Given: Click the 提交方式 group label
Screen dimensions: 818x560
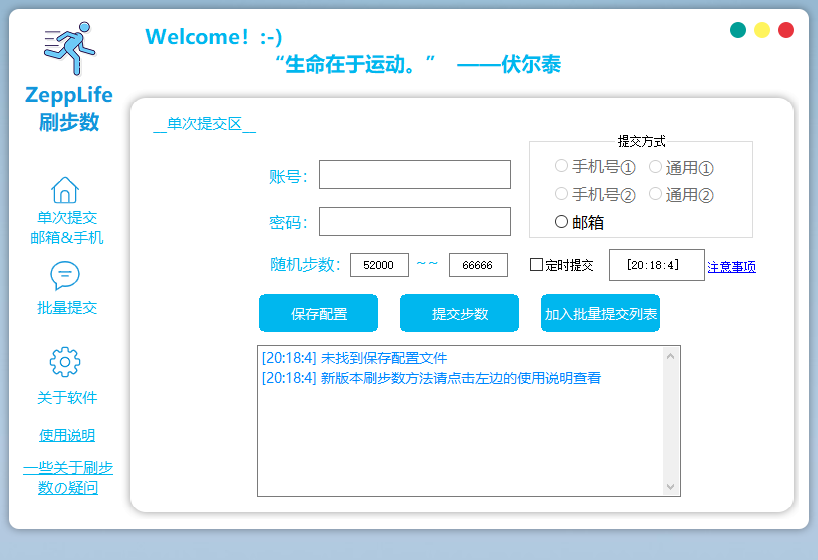Looking at the screenshot, I should click(x=641, y=141).
